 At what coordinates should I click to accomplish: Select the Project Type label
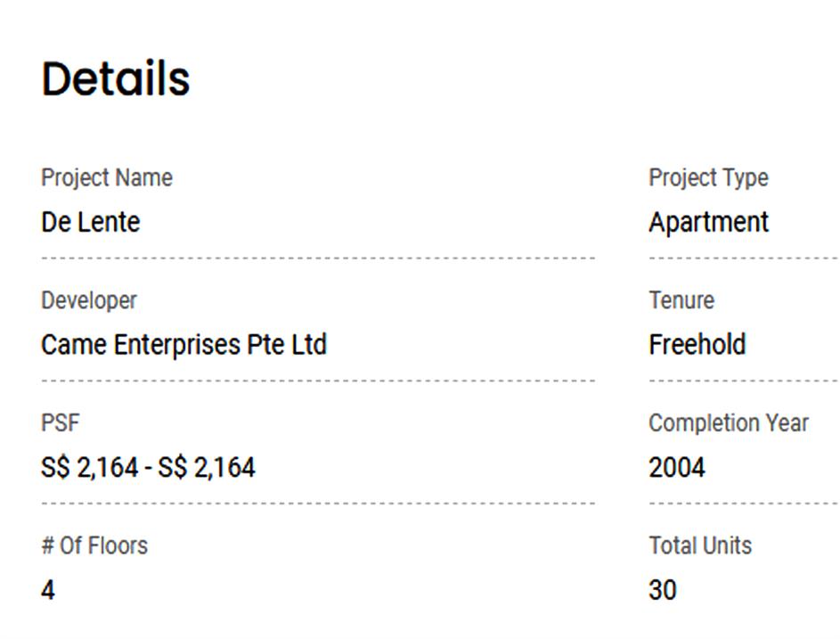tap(708, 177)
